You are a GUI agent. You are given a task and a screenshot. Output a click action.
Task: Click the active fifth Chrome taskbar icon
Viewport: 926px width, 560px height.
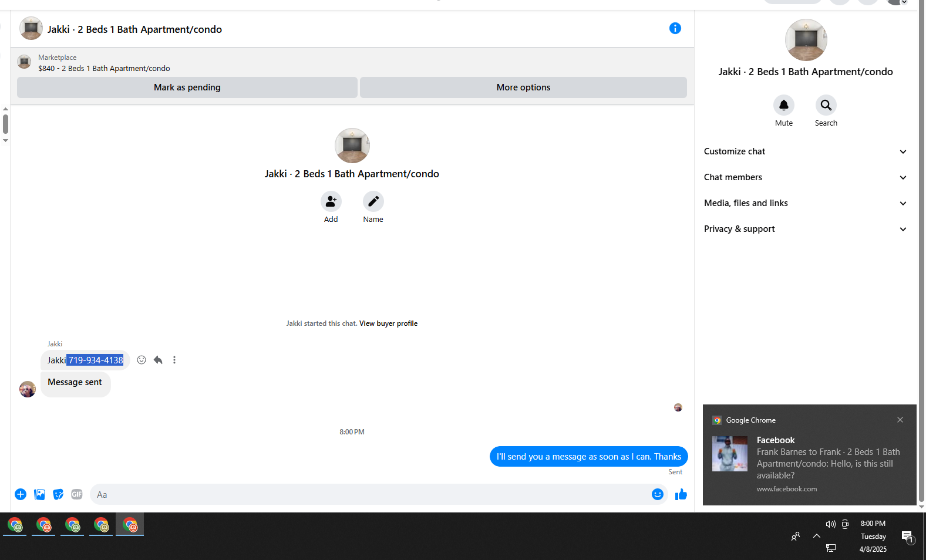(130, 525)
